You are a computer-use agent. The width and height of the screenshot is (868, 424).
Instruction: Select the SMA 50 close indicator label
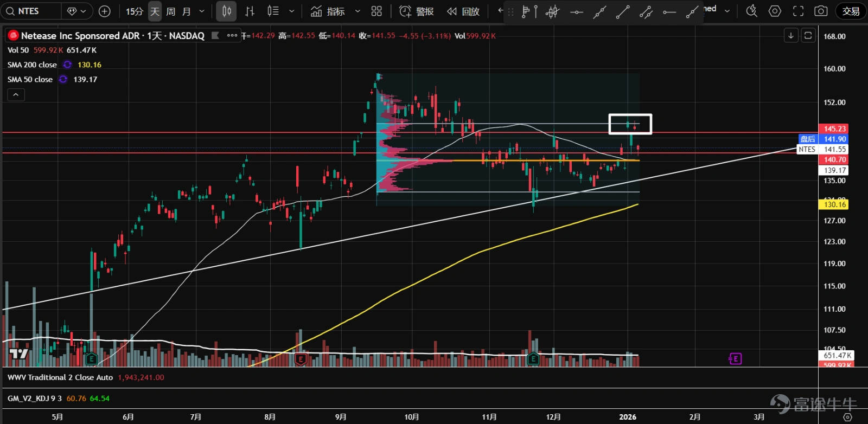click(x=30, y=79)
